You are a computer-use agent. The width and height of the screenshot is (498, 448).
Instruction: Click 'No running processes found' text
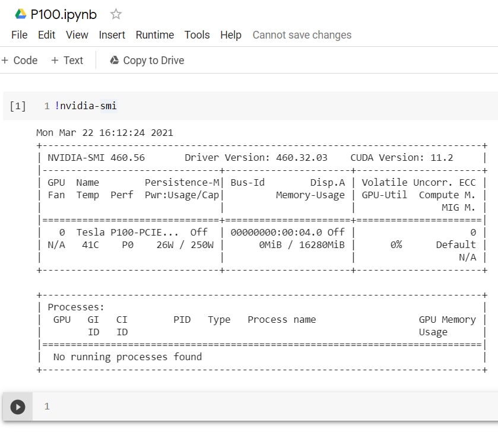pyautogui.click(x=128, y=357)
